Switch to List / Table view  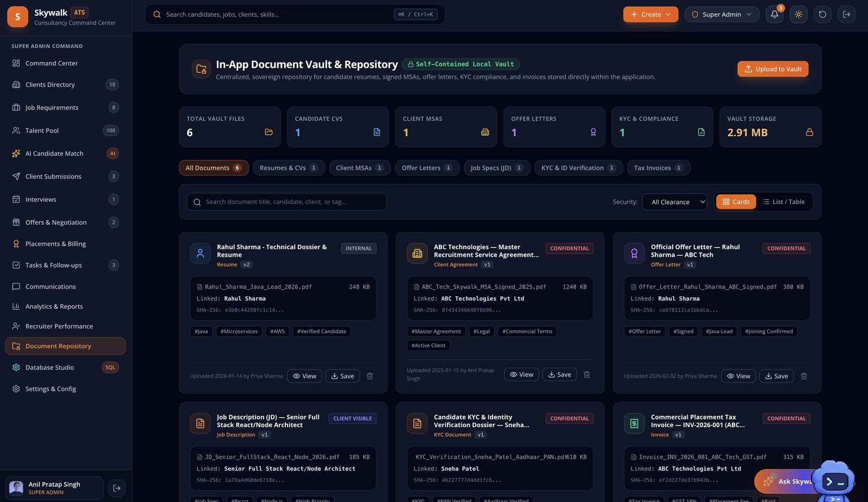pos(783,202)
